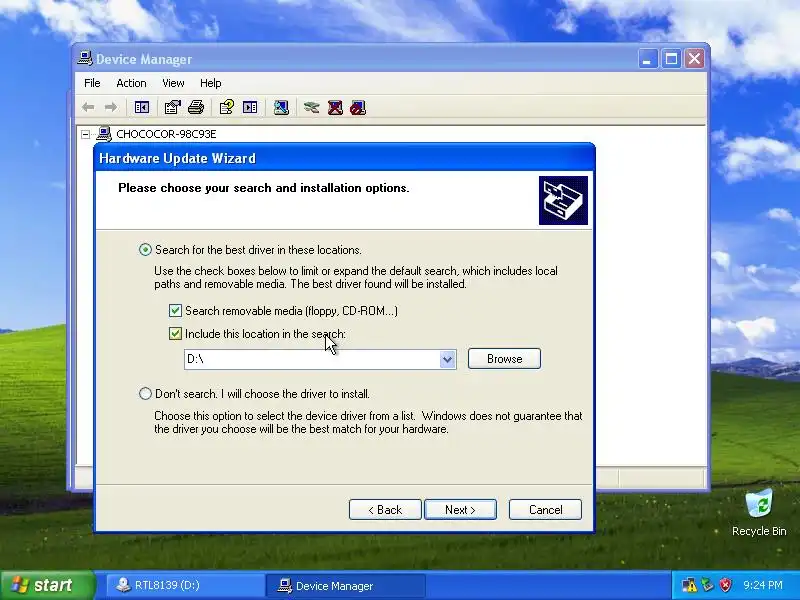The width and height of the screenshot is (800, 600).
Task: Click the Safely Remove Hardware tray icon
Action: [707, 585]
